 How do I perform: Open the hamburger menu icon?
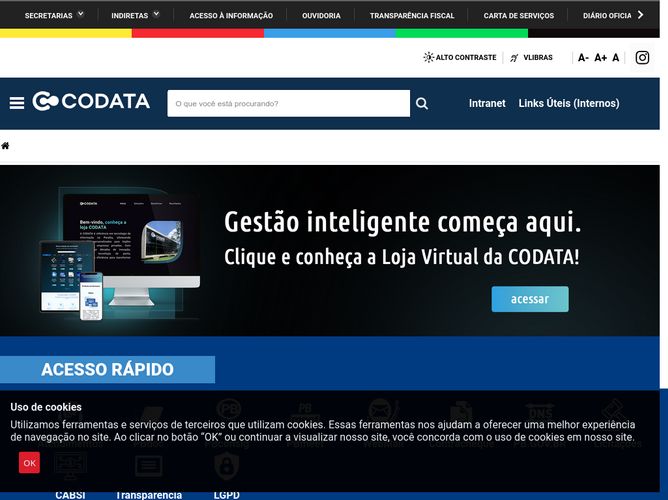click(x=17, y=103)
